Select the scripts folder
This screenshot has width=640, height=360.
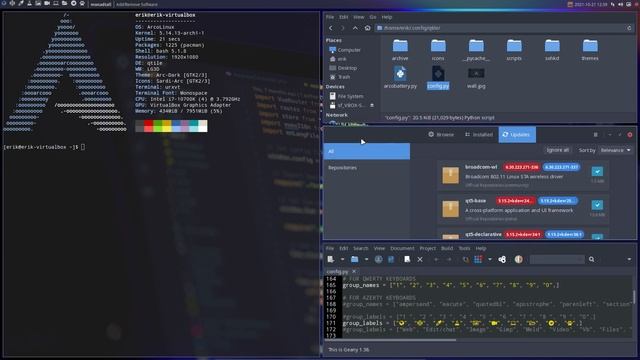(514, 50)
